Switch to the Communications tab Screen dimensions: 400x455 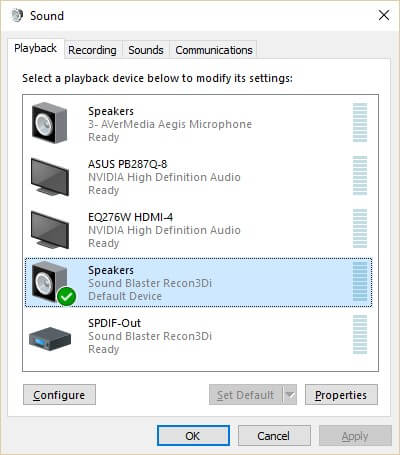(x=214, y=50)
